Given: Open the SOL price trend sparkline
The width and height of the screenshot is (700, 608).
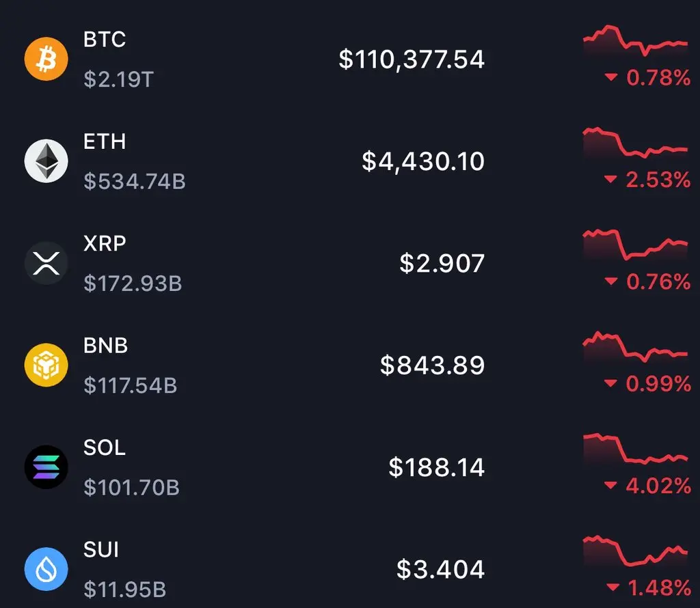Looking at the screenshot, I should pyautogui.click(x=635, y=449).
